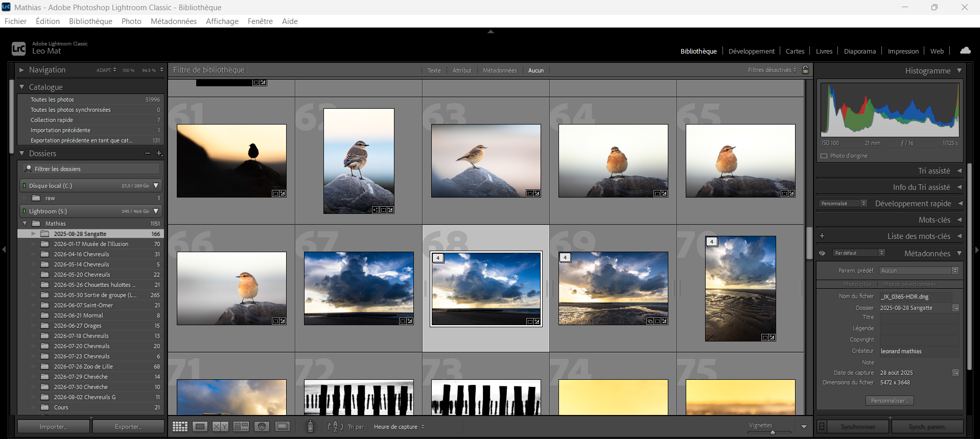This screenshot has height=439, width=980.
Task: Click the filter lock icon
Action: tap(806, 70)
